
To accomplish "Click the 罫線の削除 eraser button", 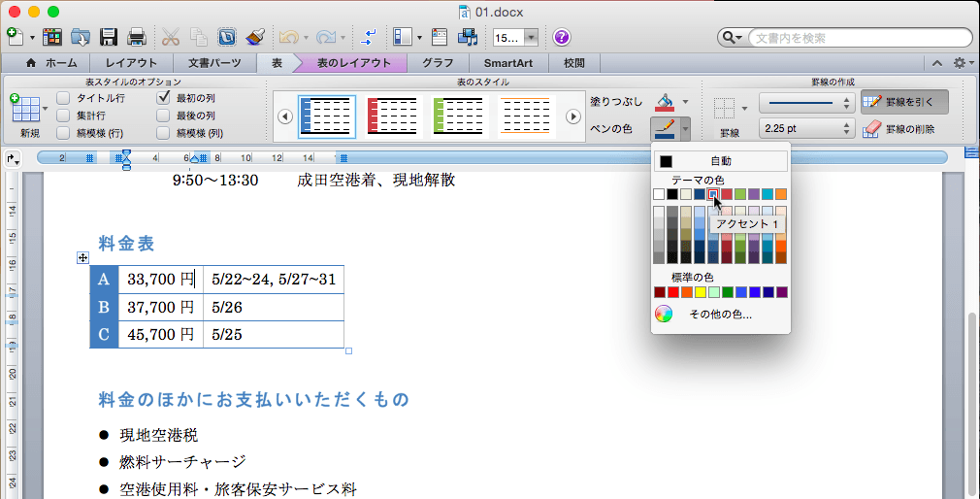I will pos(898,129).
